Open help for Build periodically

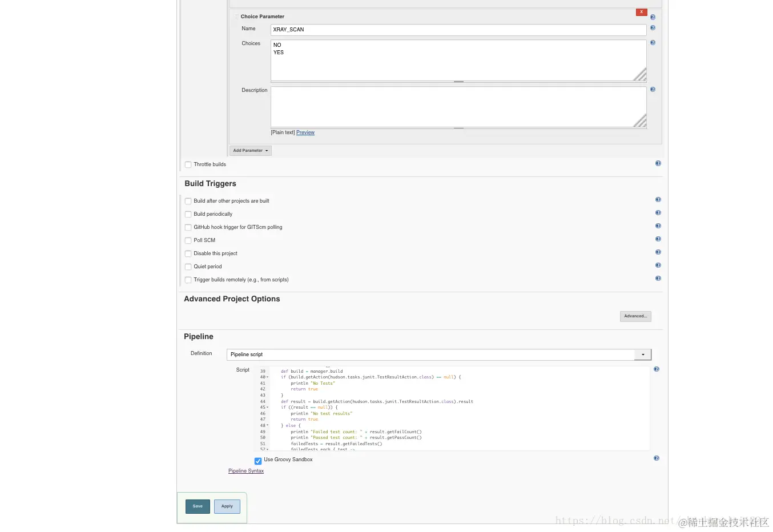pyautogui.click(x=658, y=213)
